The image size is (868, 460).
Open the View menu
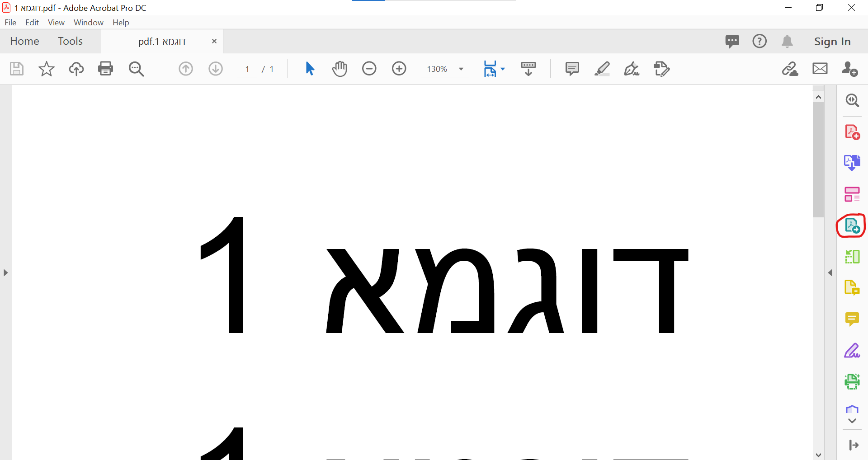[x=56, y=22]
